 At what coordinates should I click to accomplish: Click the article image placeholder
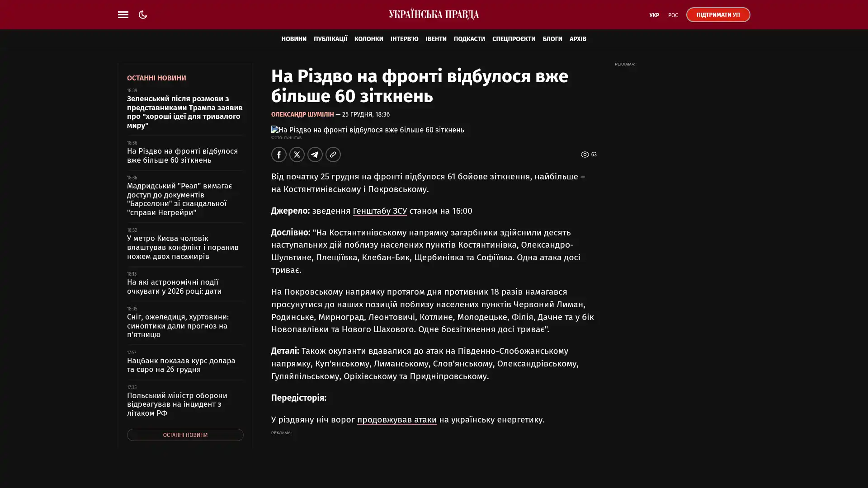click(367, 130)
